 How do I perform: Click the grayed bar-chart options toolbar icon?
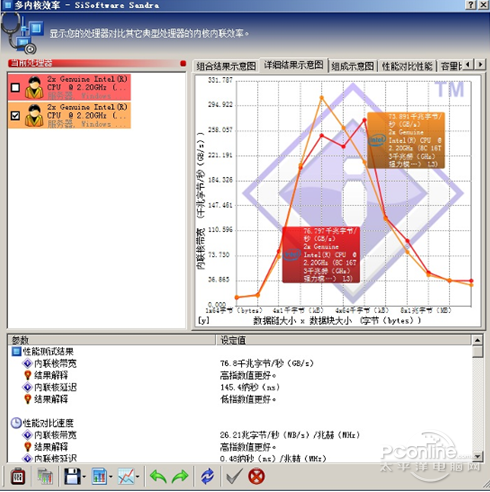point(45,476)
